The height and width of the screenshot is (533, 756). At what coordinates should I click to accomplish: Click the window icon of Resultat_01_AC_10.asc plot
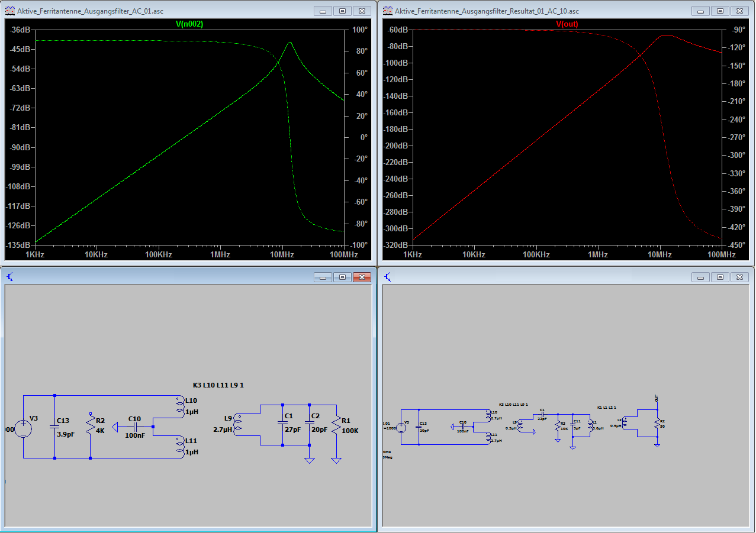388,11
